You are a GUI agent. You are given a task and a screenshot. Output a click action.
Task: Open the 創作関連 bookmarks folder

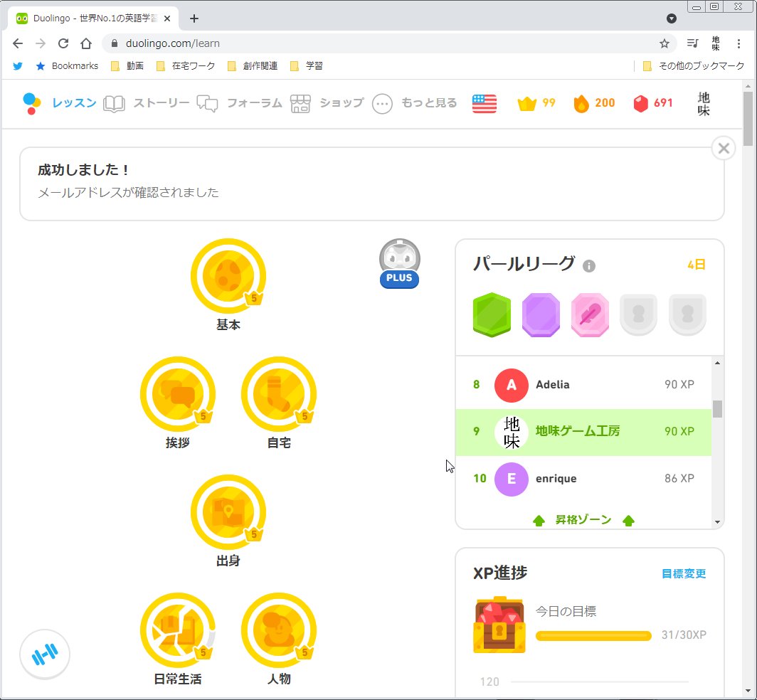coord(253,66)
